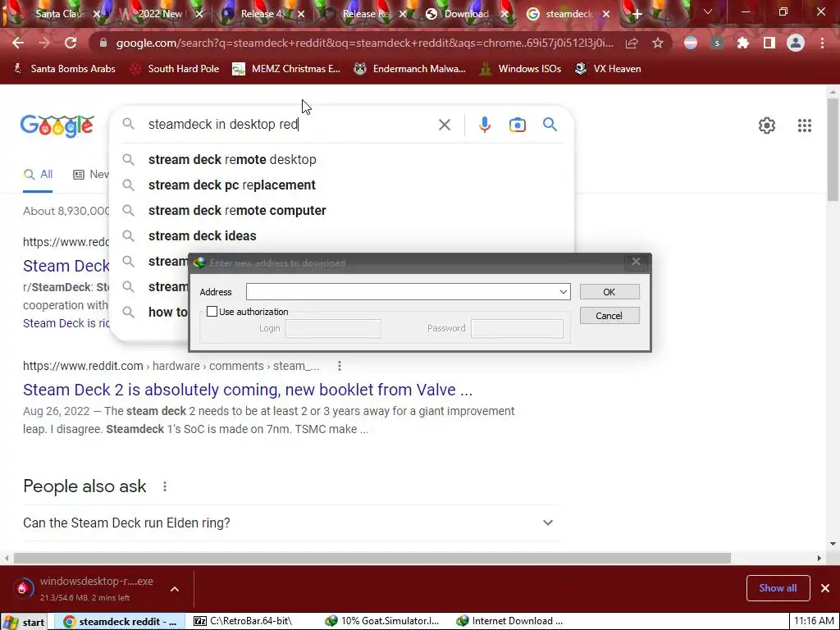
Task: Search by image with the camera icon
Action: click(517, 125)
